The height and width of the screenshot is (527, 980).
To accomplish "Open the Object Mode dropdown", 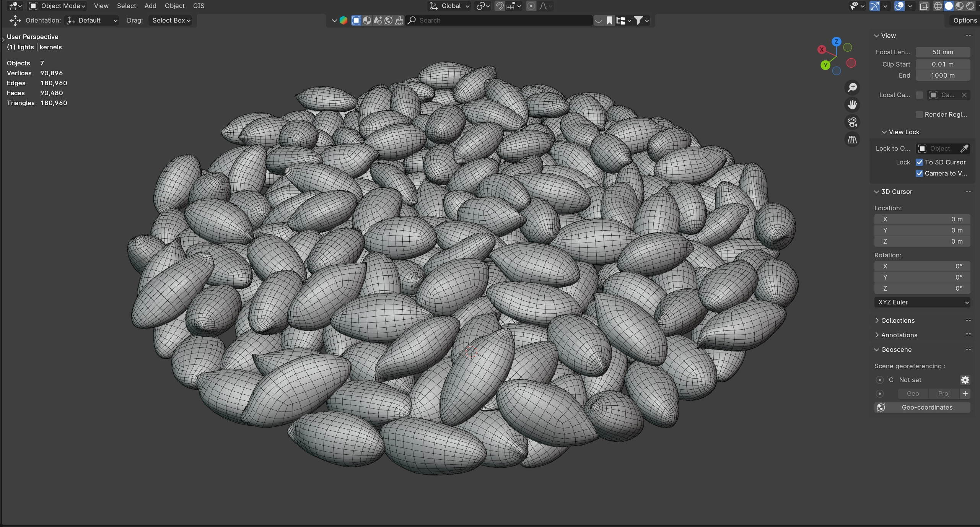I will pyautogui.click(x=58, y=6).
